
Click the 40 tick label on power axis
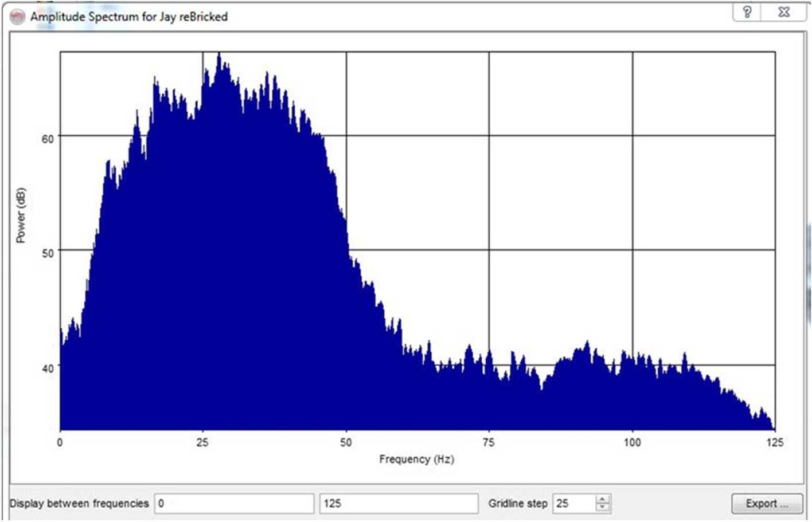[48, 368]
